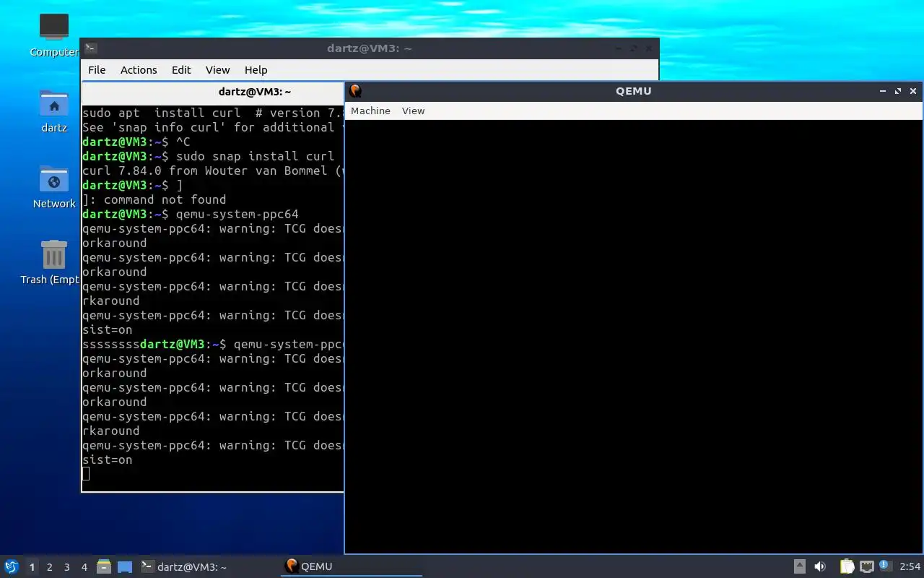Switch to workspace 4
Screen dimensions: 924x578
(x=84, y=567)
